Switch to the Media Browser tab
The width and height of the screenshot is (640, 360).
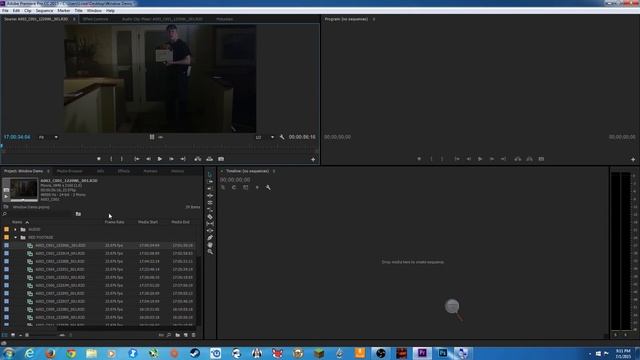tap(70, 171)
